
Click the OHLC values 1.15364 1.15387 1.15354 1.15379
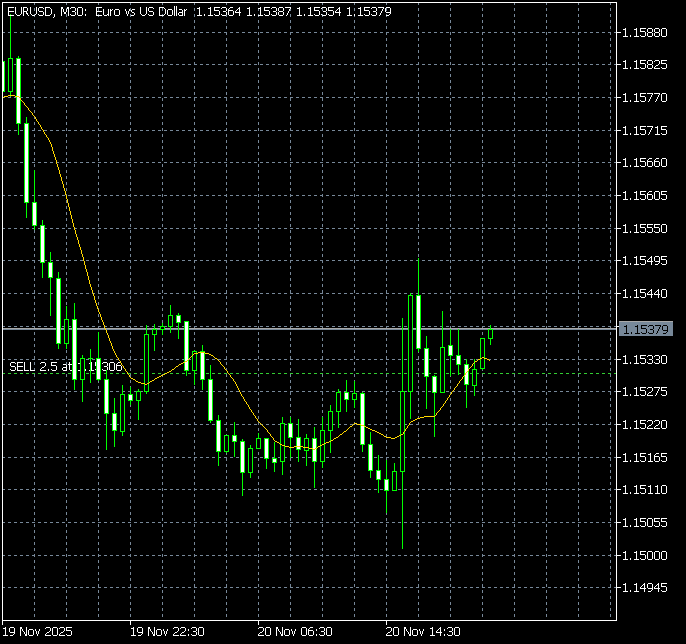click(293, 12)
